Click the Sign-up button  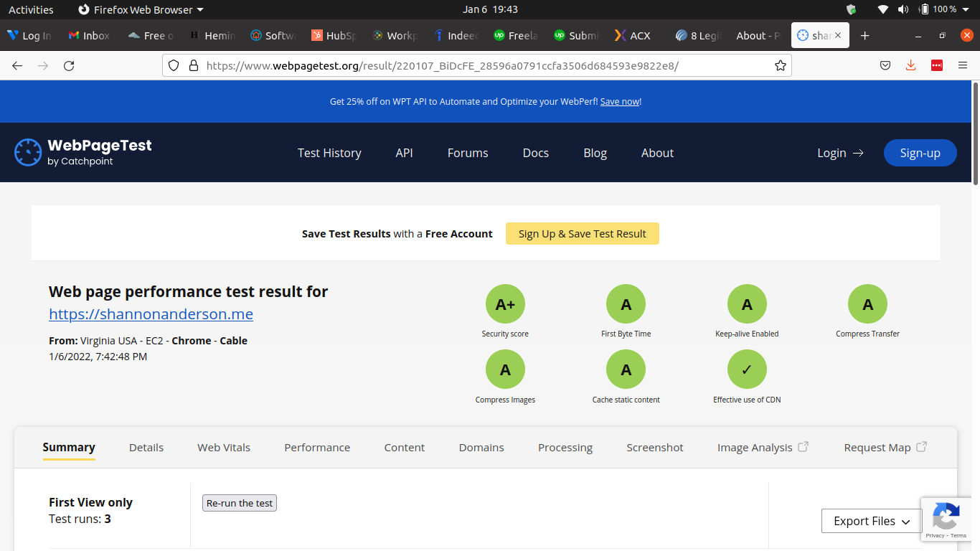click(x=920, y=153)
